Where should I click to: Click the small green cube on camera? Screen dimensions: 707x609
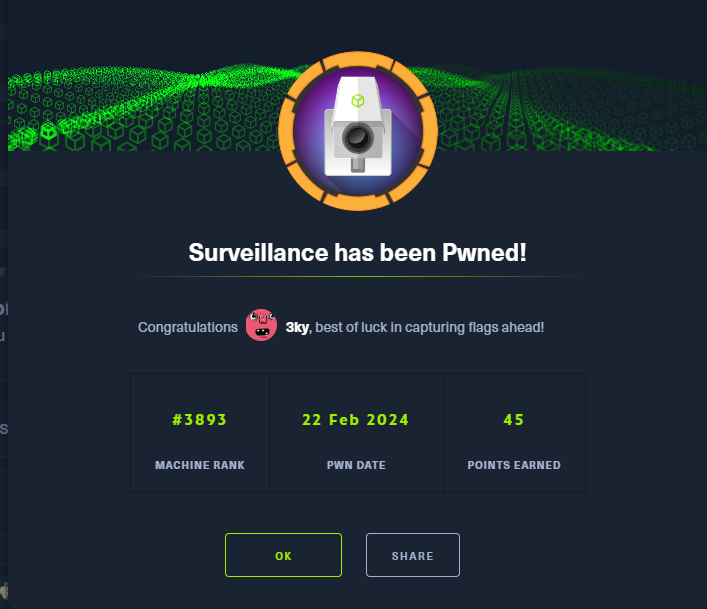(357, 101)
